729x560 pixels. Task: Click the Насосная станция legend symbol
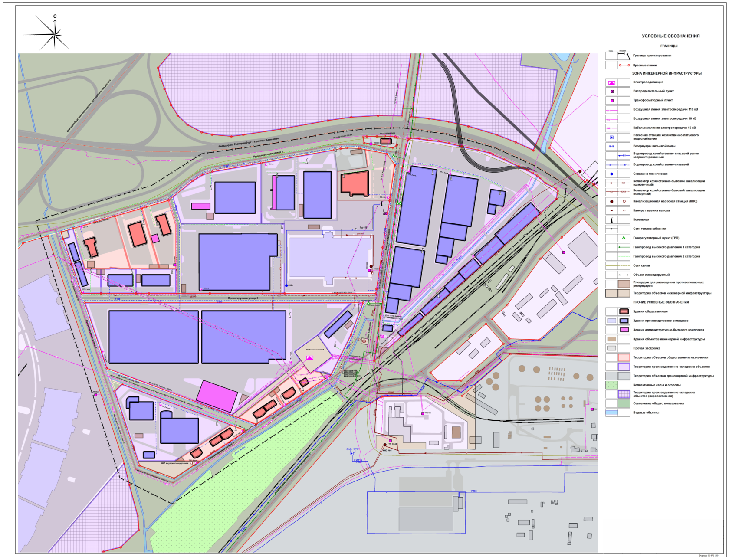(x=612, y=138)
